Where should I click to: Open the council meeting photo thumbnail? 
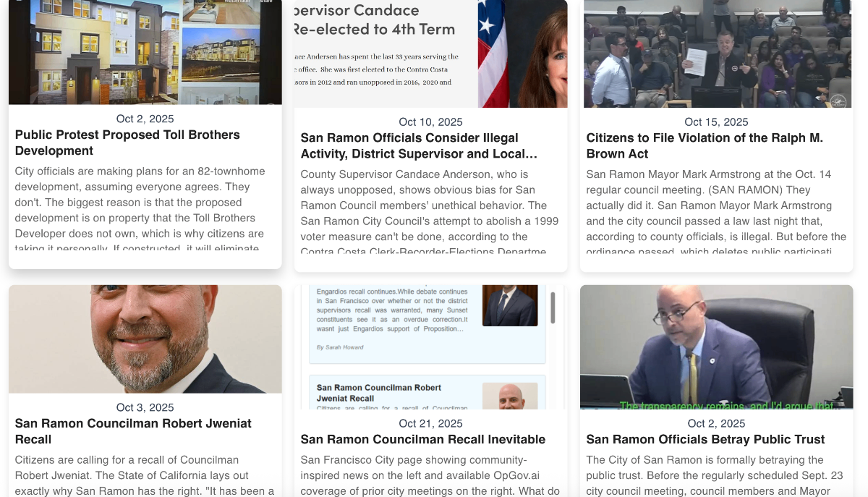tap(716, 54)
